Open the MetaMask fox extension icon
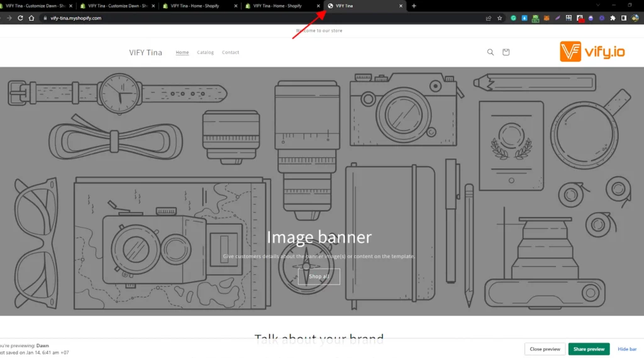Screen dimensions: 644x358 tap(547, 18)
